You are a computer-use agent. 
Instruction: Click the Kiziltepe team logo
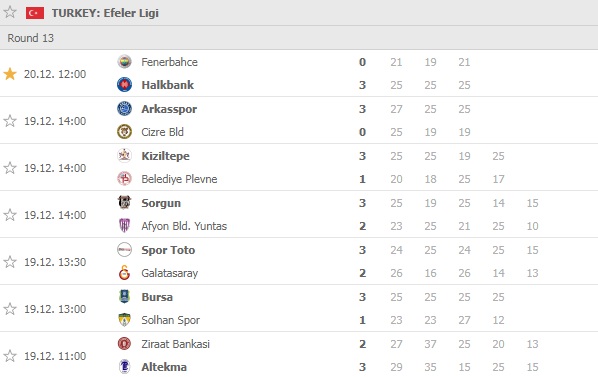(x=124, y=156)
